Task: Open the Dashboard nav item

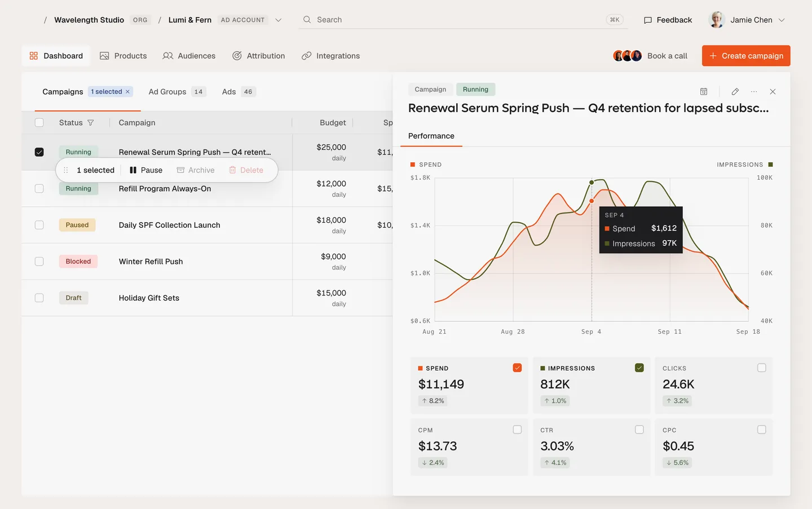Action: (56, 56)
